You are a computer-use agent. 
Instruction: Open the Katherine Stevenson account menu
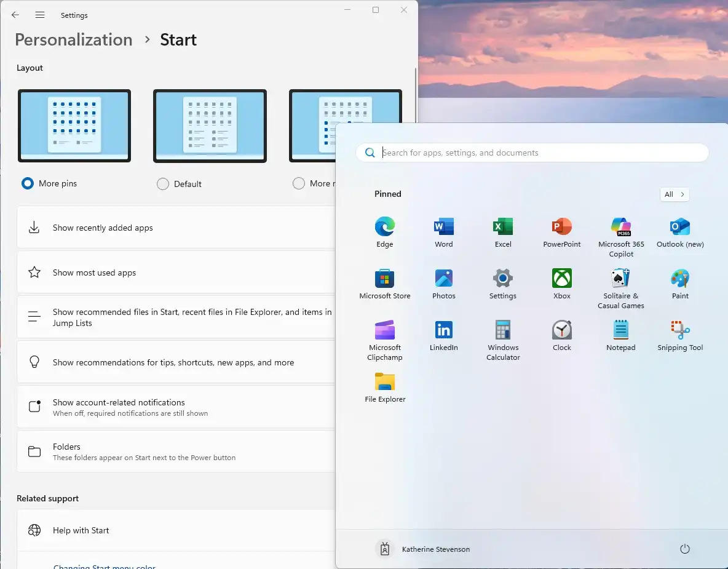coord(423,549)
